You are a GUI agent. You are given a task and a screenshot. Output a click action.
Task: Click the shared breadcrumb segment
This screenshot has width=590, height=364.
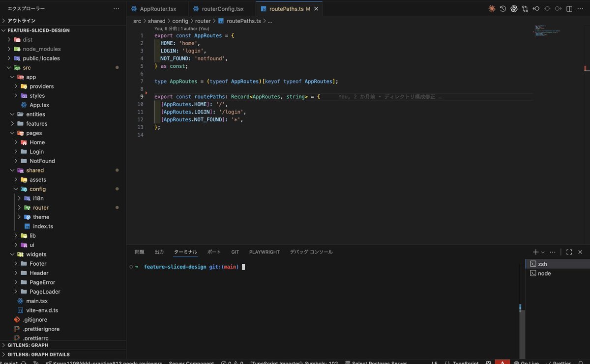156,21
